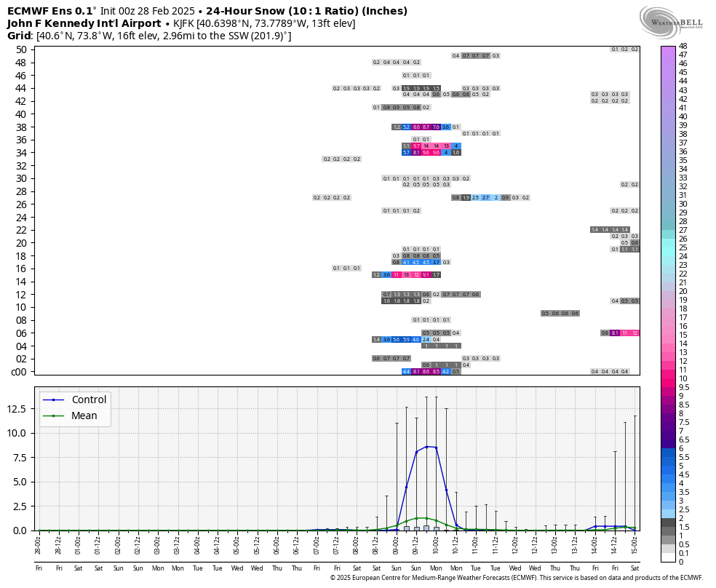Click the Grid coordinates info line
Screen dimensions: 716x588
[149, 36]
